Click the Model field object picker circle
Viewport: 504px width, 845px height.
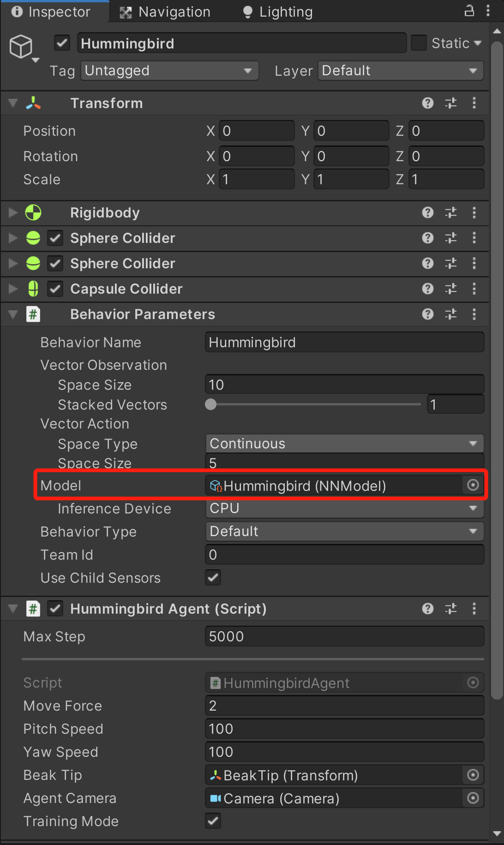click(x=472, y=485)
